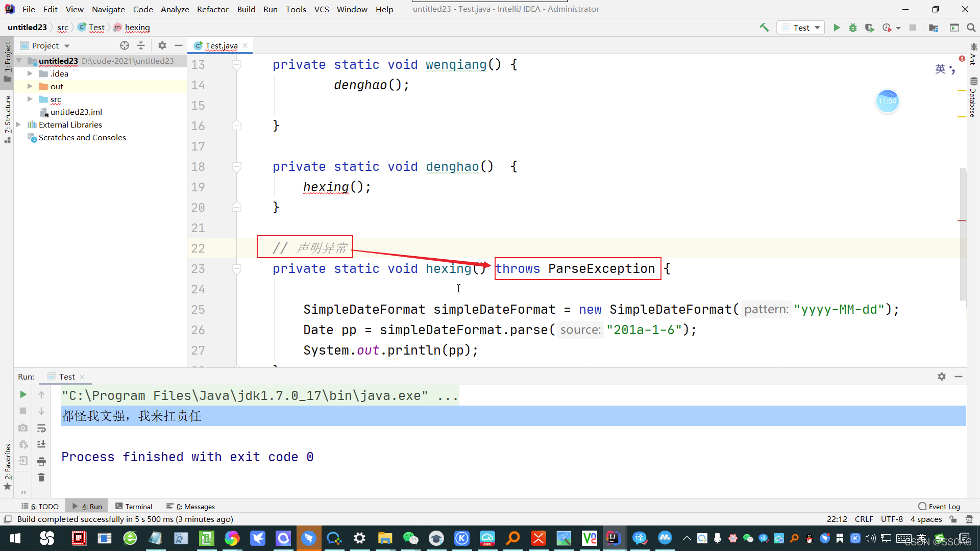Click the volume icon in system tray
The image size is (980, 551).
pyautogui.click(x=870, y=538)
